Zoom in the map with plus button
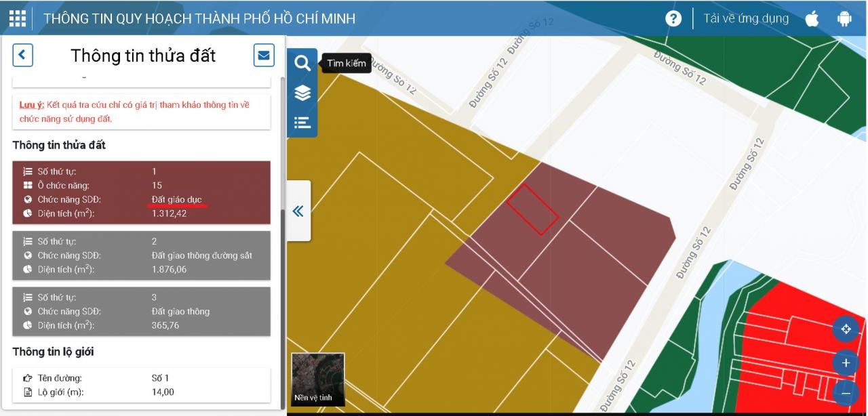This screenshot has height=416, width=868. [x=846, y=363]
